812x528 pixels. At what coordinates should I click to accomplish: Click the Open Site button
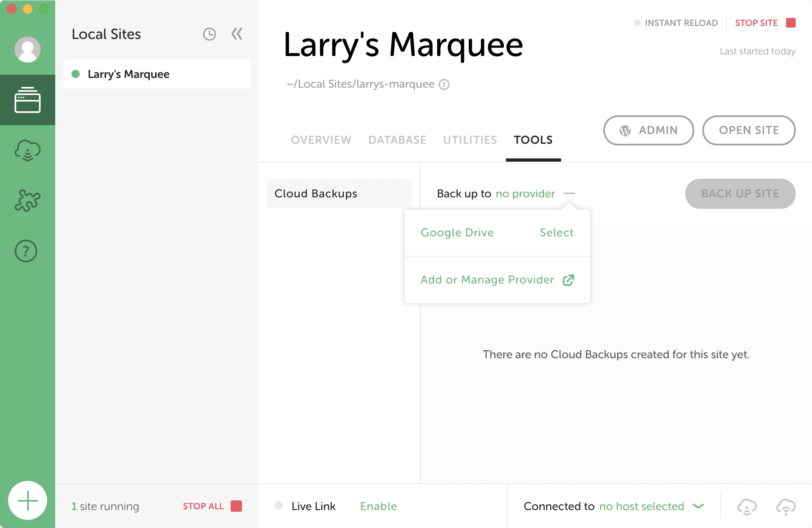(749, 130)
